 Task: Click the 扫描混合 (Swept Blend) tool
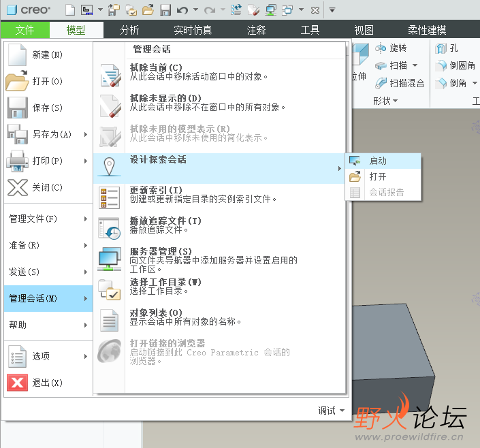400,83
